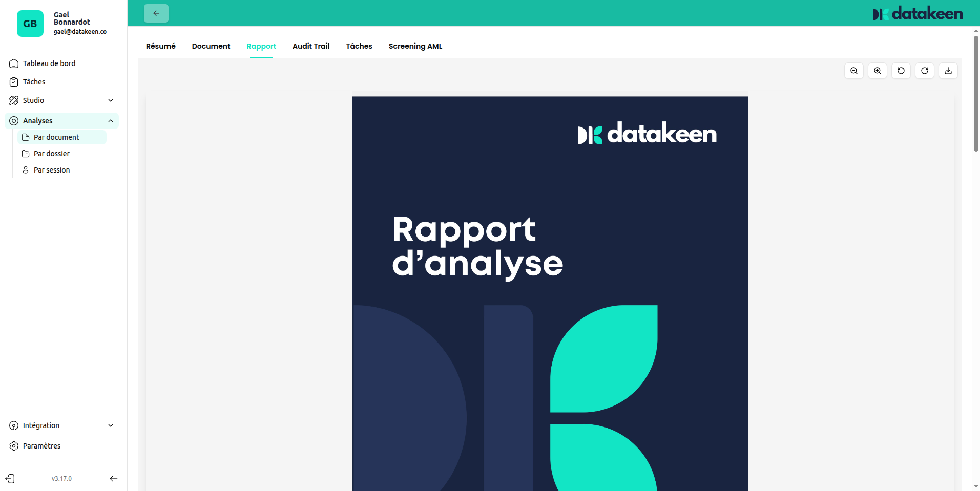
Task: Open Paramètres in the sidebar
Action: [41, 446]
